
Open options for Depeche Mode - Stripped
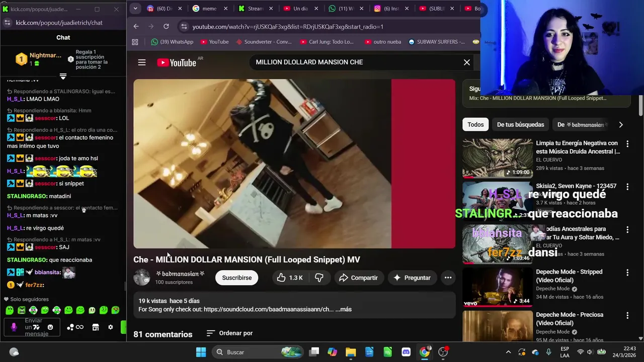point(627,273)
